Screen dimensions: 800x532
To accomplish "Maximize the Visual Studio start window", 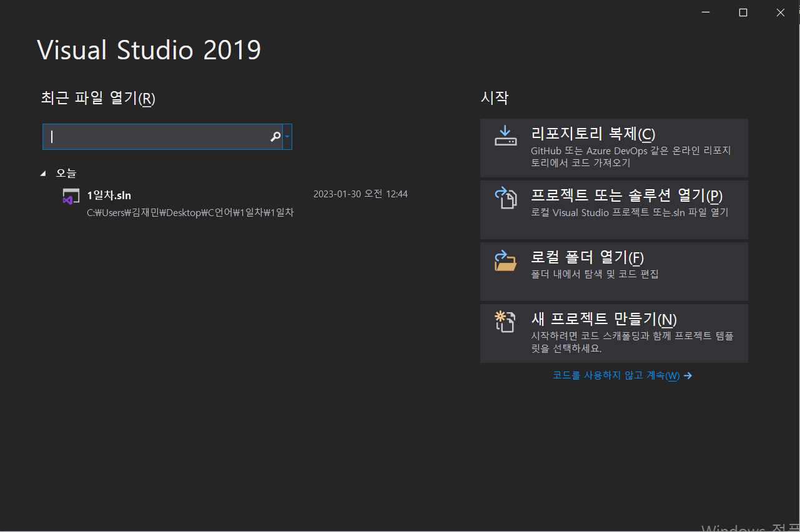I will pyautogui.click(x=743, y=12).
